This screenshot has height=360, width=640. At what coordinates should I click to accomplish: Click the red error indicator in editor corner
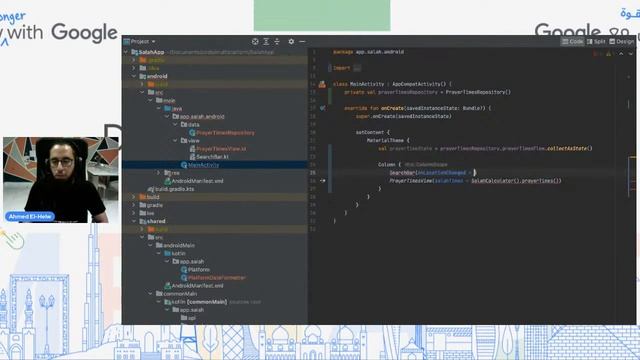tap(596, 53)
